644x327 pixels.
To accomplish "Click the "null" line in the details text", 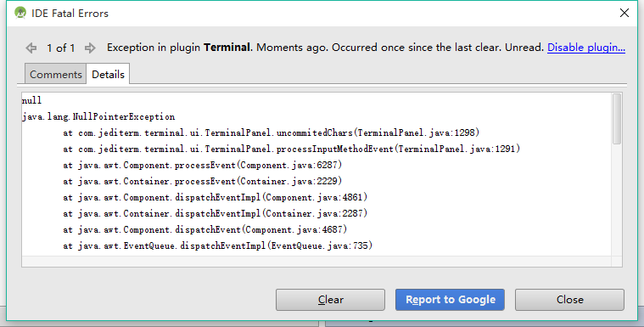I will click(31, 100).
